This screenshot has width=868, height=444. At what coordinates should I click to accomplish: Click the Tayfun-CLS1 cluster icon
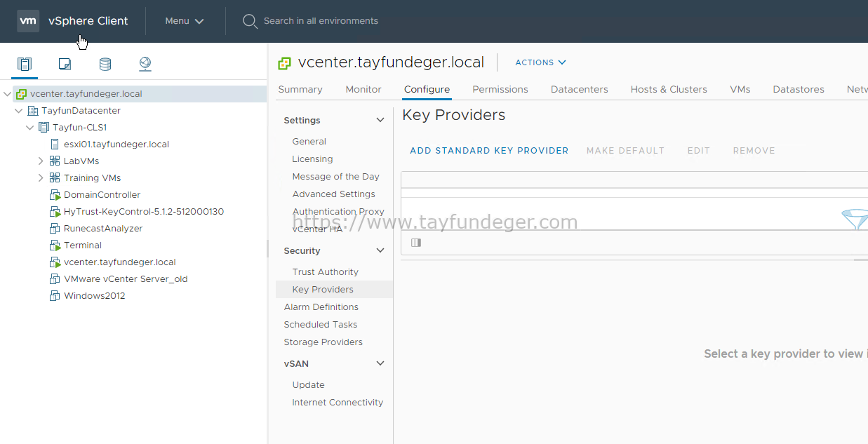44,128
